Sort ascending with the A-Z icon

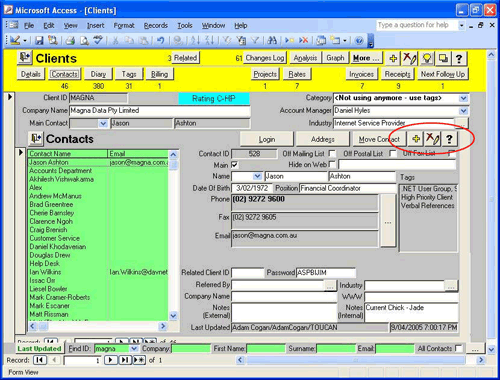coord(195,41)
